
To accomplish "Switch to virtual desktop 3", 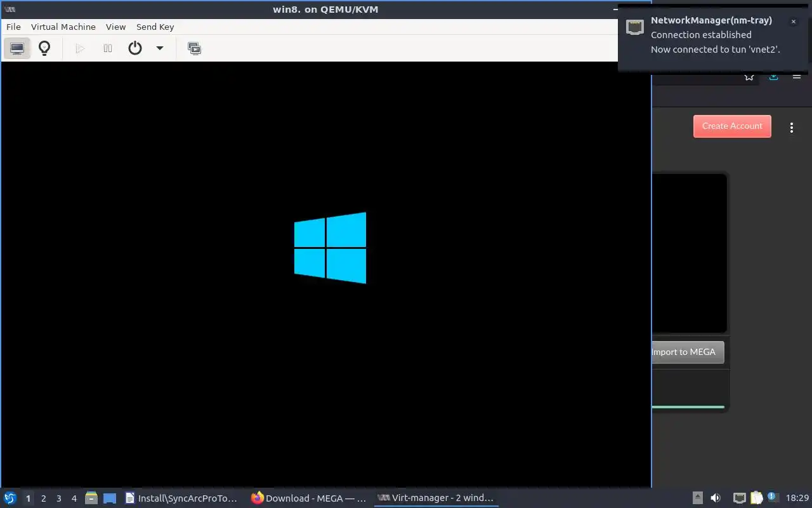I will click(x=58, y=498).
